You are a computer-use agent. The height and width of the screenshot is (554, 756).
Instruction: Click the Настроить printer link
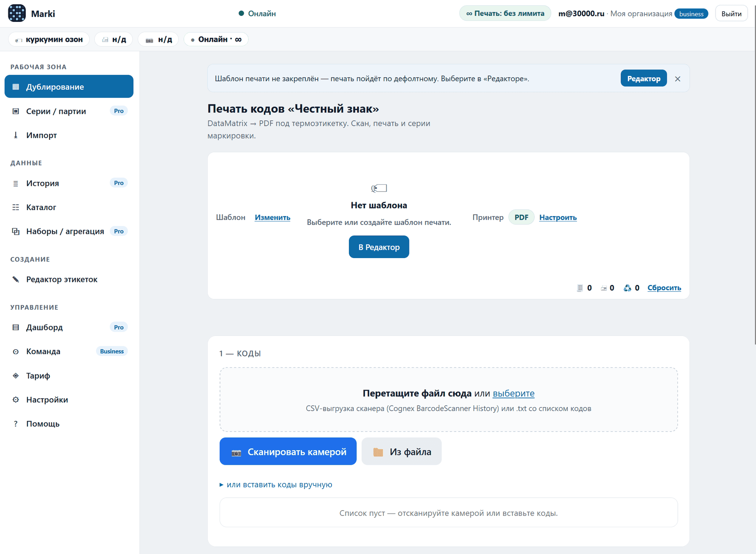558,217
